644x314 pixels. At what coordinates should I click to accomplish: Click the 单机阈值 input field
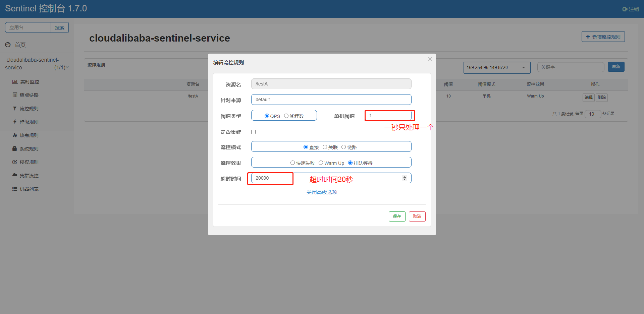click(x=388, y=115)
